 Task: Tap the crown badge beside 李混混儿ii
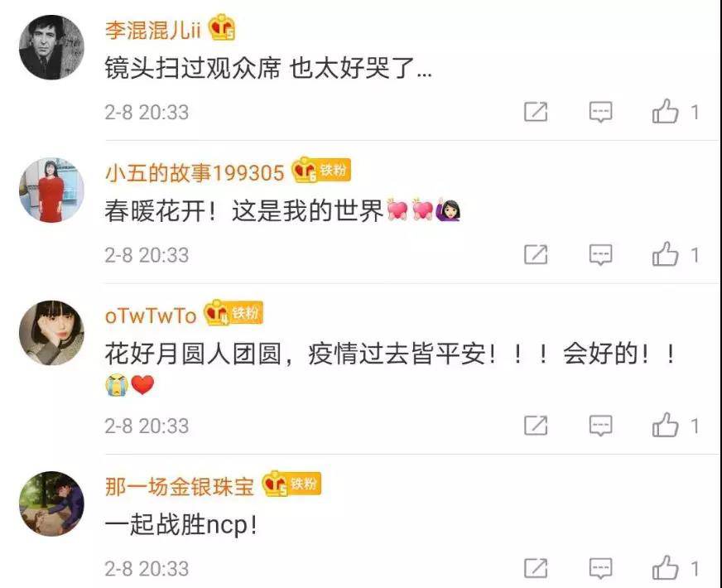point(222,27)
